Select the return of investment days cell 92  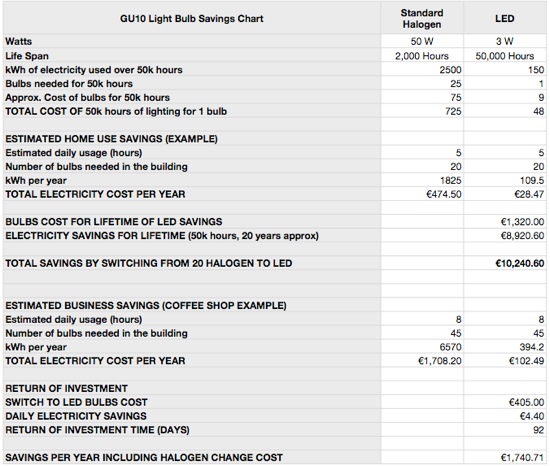coord(505,430)
